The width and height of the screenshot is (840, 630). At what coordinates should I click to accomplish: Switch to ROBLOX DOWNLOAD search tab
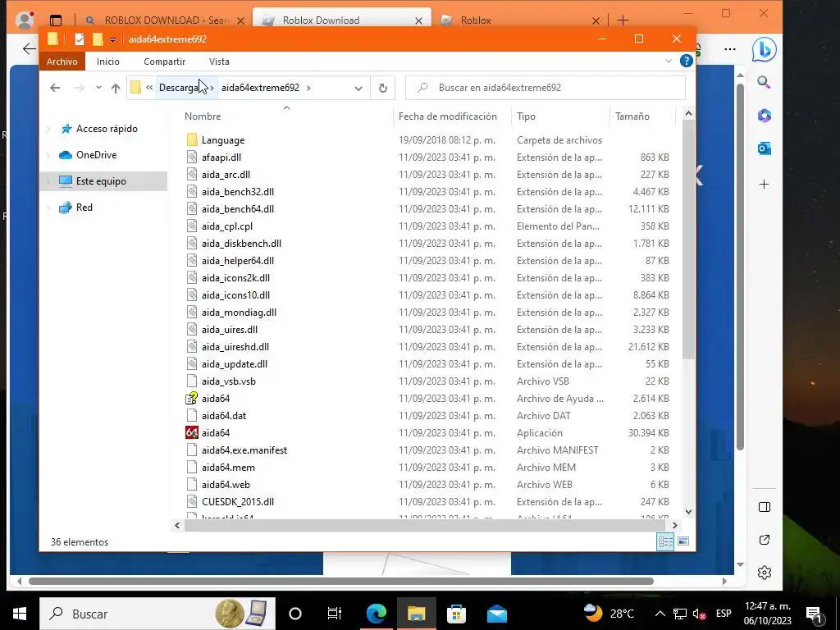click(165, 21)
